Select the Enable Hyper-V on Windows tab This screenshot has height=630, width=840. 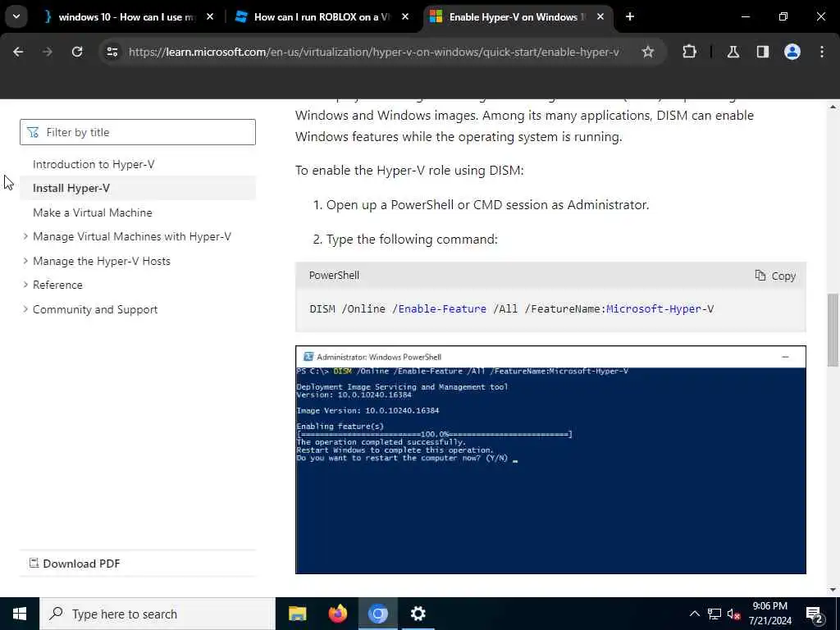[x=517, y=16]
